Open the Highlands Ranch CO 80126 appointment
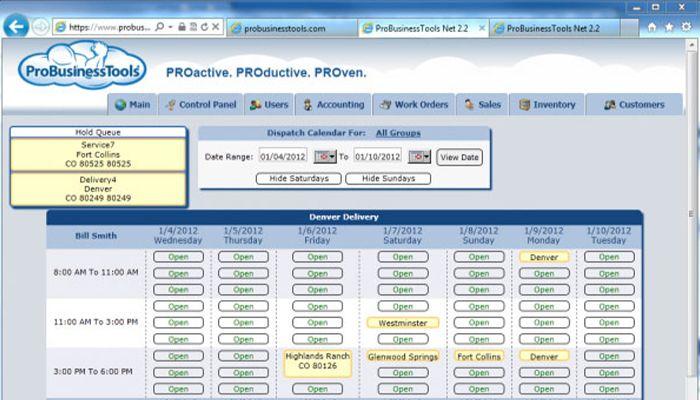Viewport: 700px width, 400px height. (x=317, y=363)
